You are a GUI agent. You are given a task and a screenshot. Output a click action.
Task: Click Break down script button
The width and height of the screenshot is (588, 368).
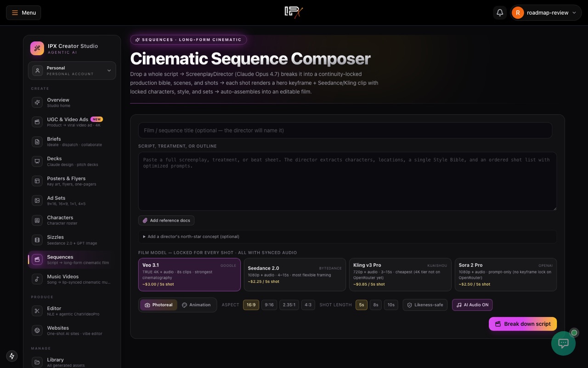[x=523, y=324]
